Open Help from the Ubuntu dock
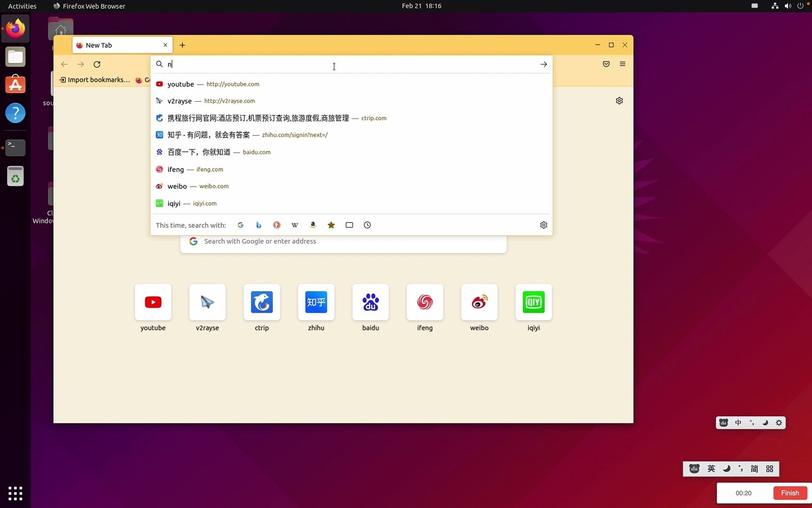This screenshot has height=508, width=812. pos(16,113)
